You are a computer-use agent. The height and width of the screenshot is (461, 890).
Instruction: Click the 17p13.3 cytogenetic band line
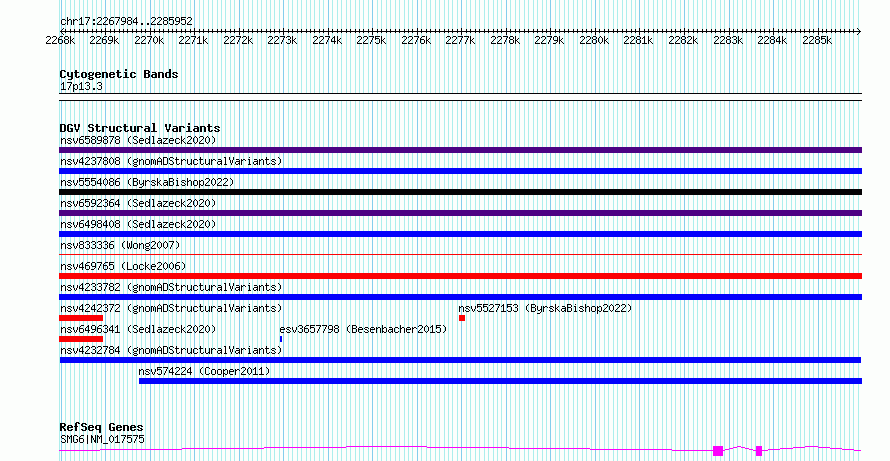(460, 97)
